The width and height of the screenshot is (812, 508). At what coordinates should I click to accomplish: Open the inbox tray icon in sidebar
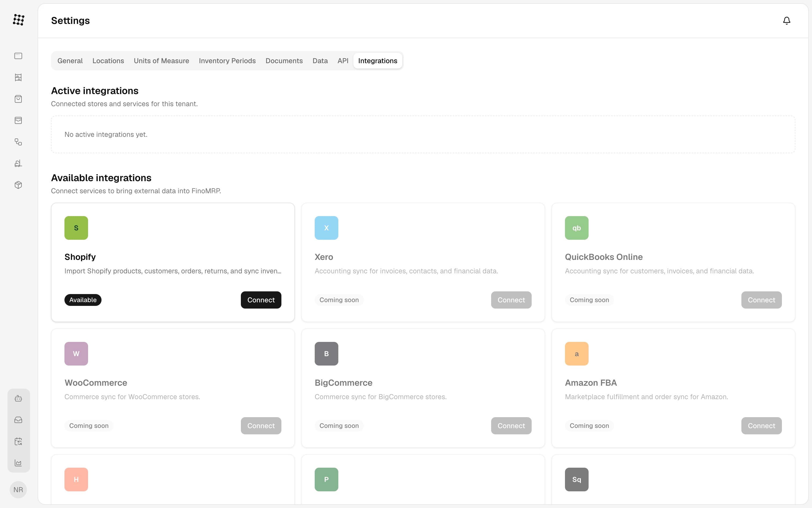19,420
